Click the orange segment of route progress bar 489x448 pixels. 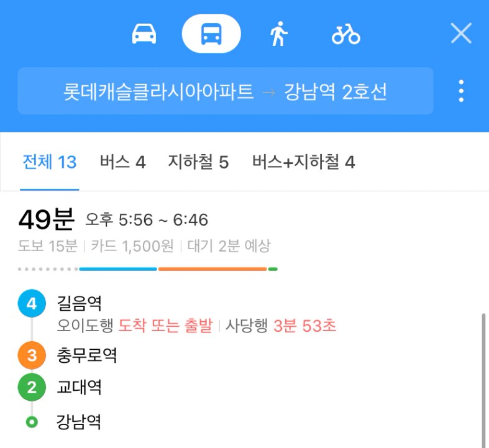[213, 269]
